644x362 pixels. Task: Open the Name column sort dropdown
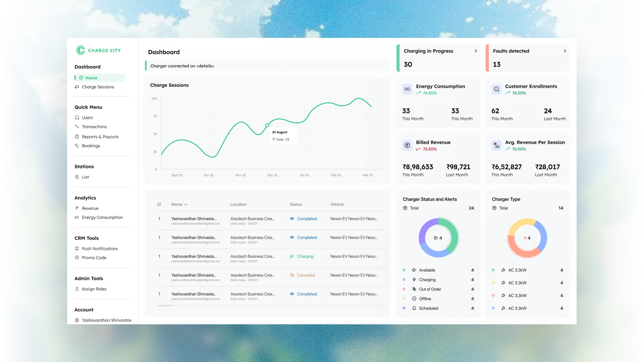coord(185,204)
